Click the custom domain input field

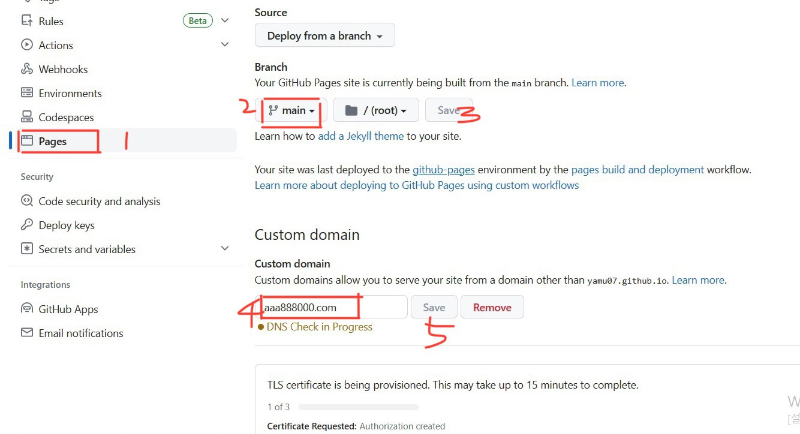(x=331, y=307)
